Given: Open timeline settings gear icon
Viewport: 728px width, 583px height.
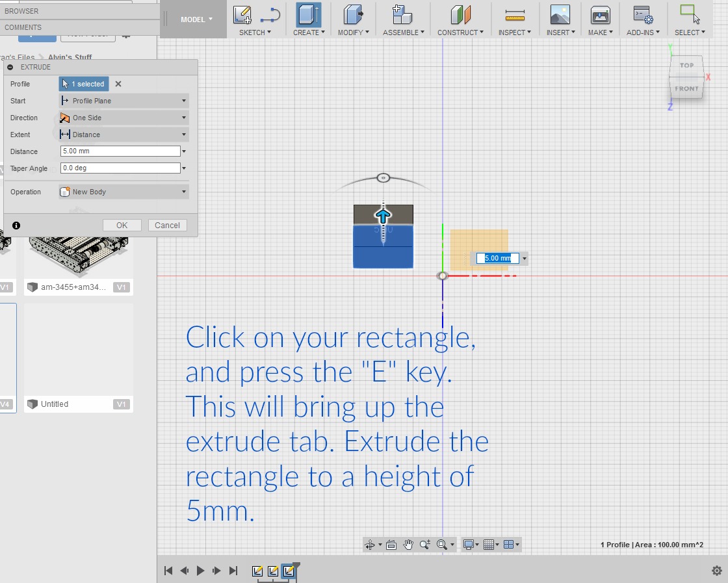Looking at the screenshot, I should click(x=716, y=571).
